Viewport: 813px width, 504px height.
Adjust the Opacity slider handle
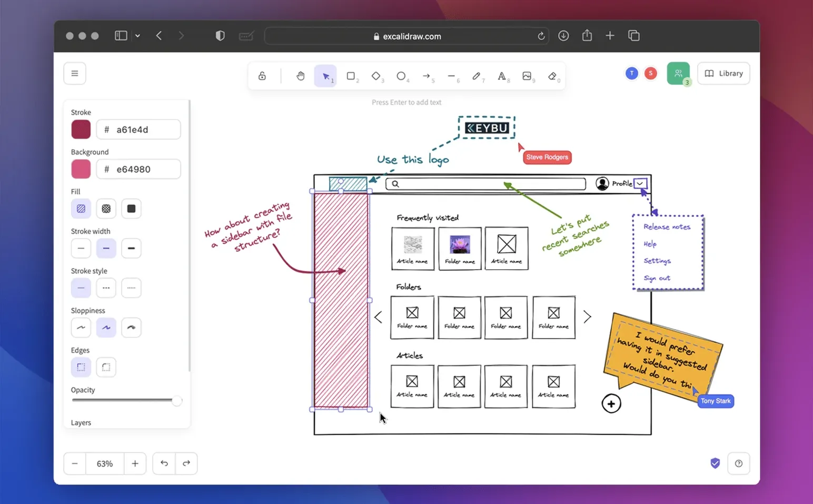177,401
